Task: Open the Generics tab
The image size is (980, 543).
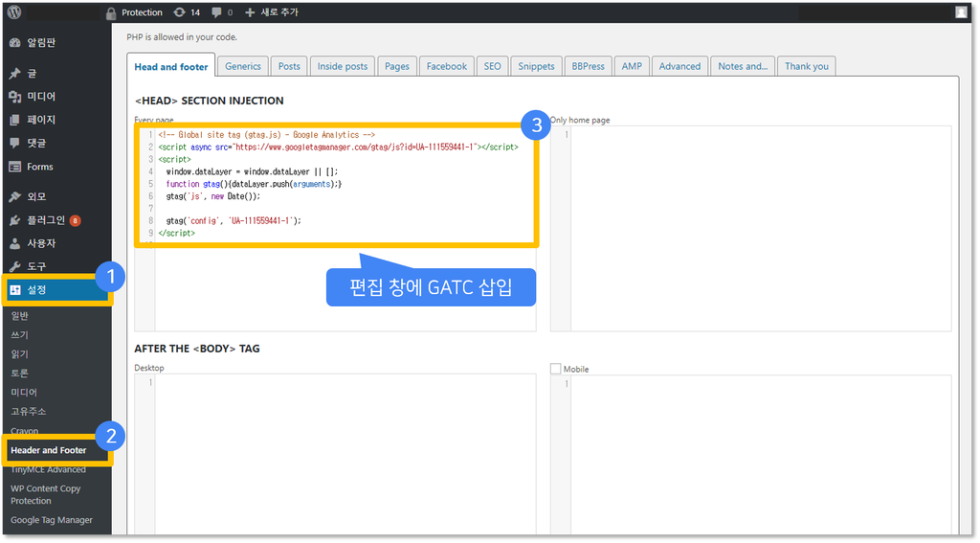Action: tap(242, 66)
